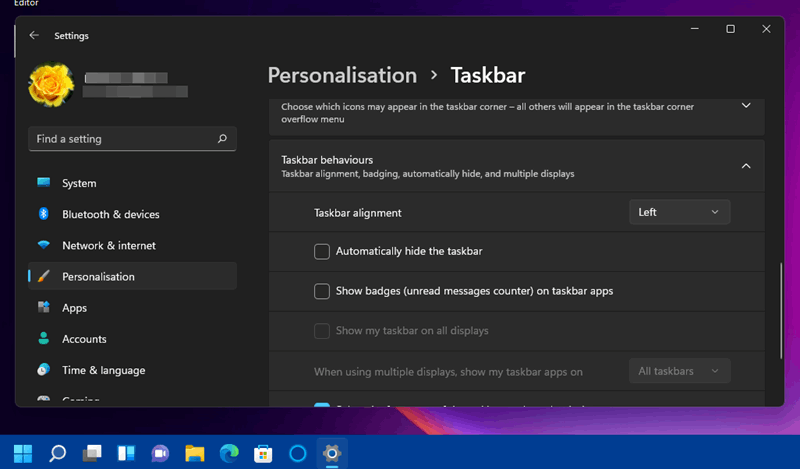
Task: Enable Automatically hide the taskbar
Action: click(x=322, y=252)
